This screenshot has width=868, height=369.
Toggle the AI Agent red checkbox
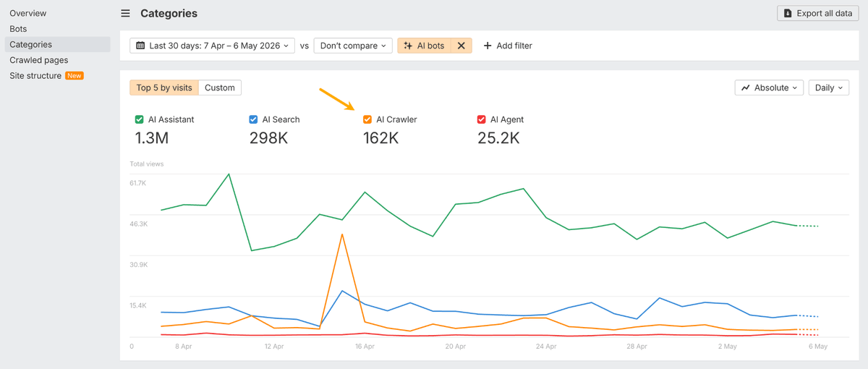[482, 119]
